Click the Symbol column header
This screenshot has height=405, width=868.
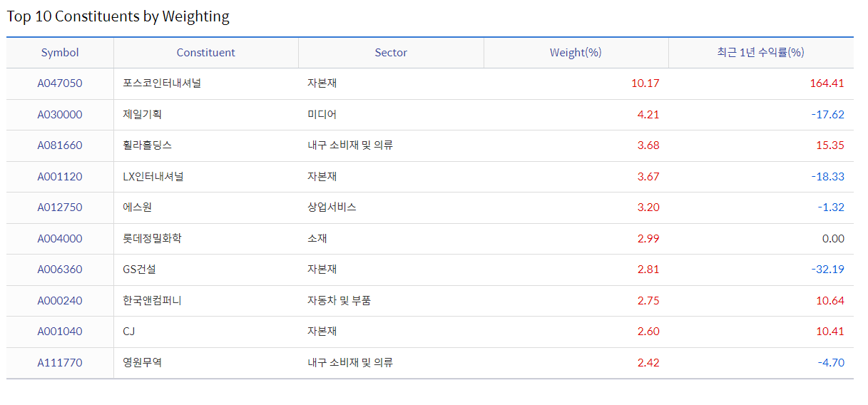coord(60,53)
